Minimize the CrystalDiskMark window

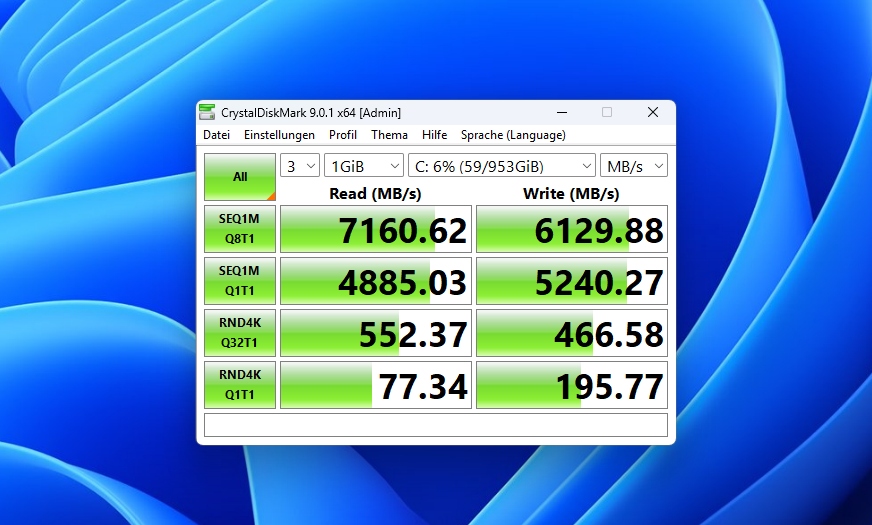coord(561,112)
